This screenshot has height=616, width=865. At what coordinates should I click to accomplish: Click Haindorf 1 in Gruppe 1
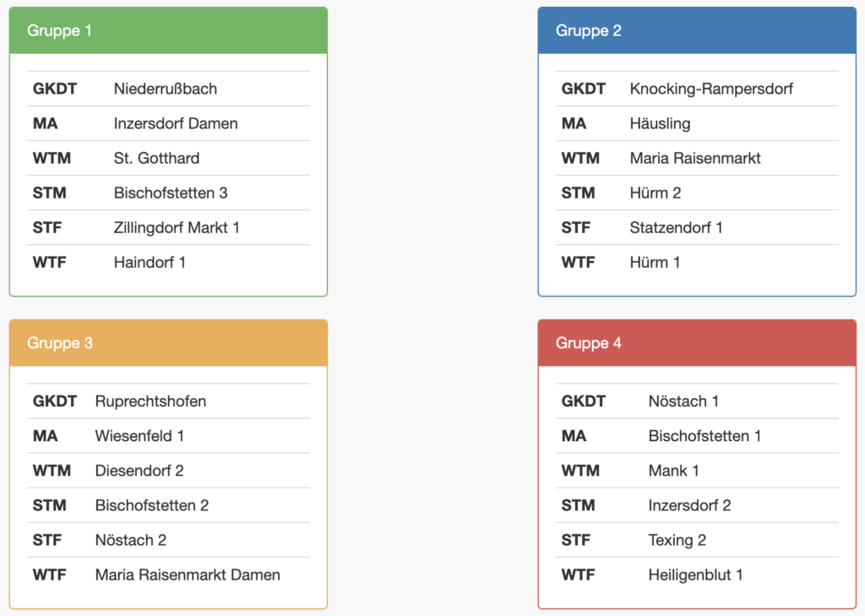(x=150, y=262)
